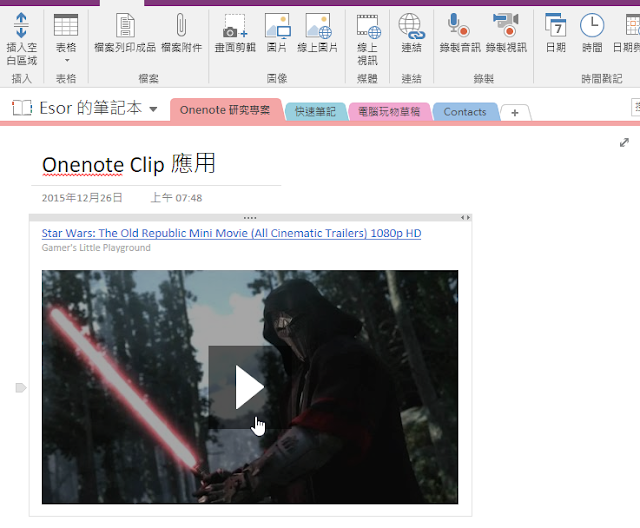Image resolution: width=640 pixels, height=528 pixels.
Task: Insert a Link (連結) icon
Action: coord(411,26)
